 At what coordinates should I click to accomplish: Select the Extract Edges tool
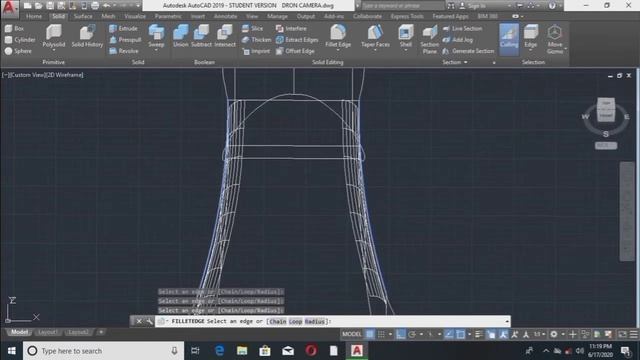click(297, 40)
